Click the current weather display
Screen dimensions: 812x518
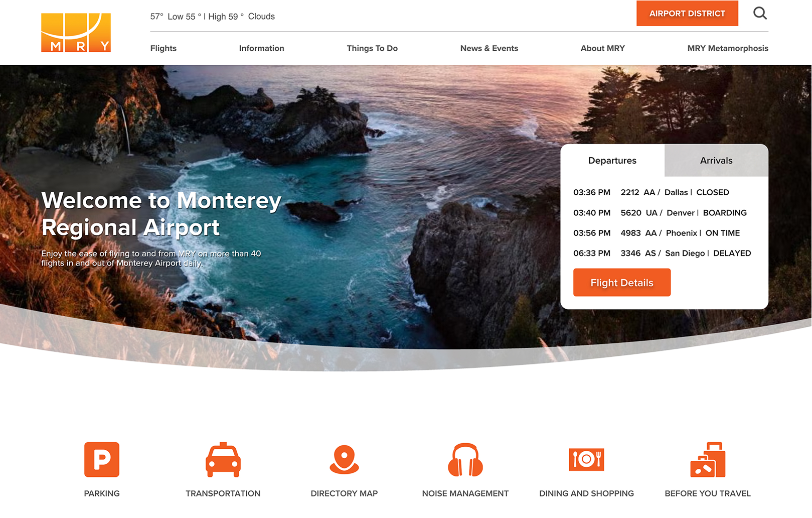click(212, 16)
